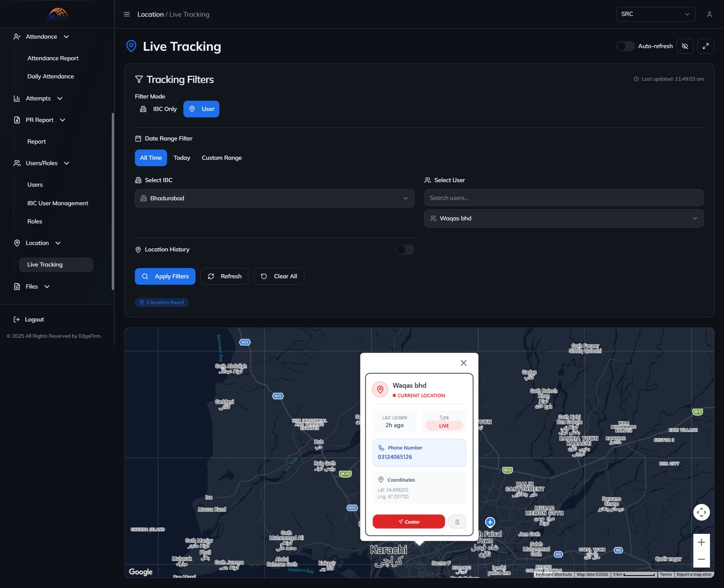The height and width of the screenshot is (588, 724).
Task: Expand the Waqas bhd user dropdown
Action: [564, 218]
